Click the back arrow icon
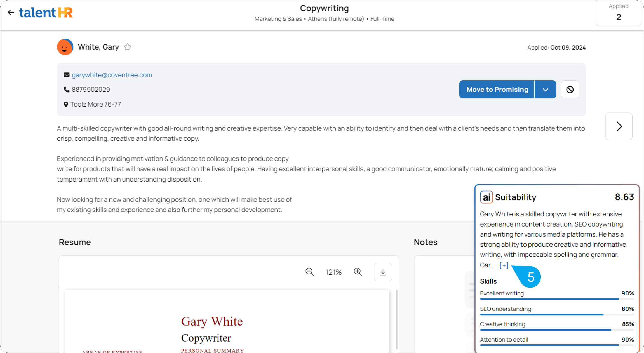 click(x=11, y=12)
